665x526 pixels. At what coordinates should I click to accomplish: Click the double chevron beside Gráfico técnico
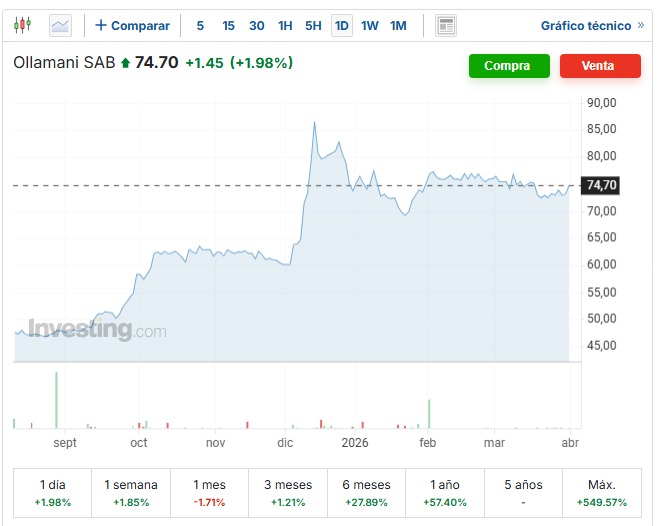[641, 25]
